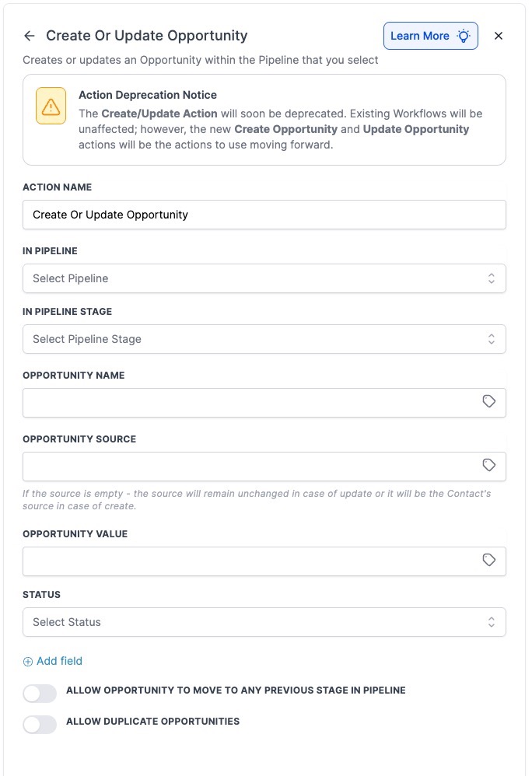Viewport: 532px width, 776px height.
Task: Click into the Opportunity Name input
Action: [249, 403]
